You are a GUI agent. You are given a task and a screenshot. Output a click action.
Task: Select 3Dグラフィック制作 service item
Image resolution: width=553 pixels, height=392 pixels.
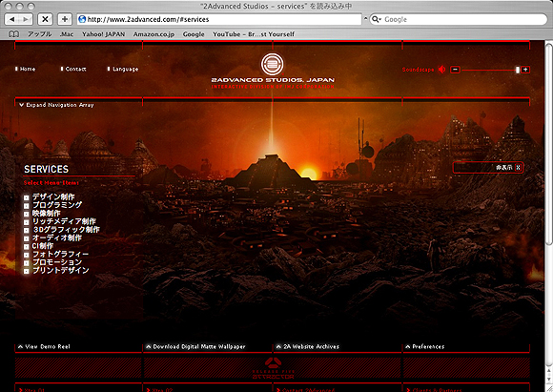coord(62,229)
